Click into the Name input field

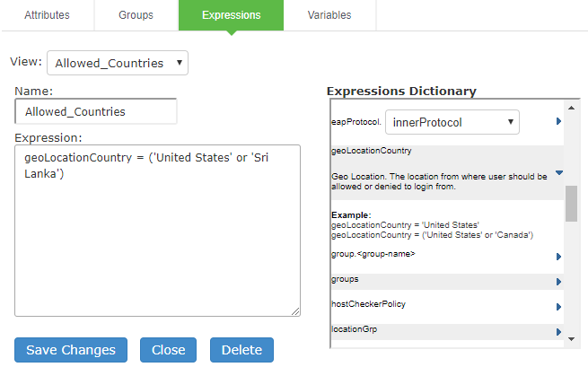pyautogui.click(x=96, y=111)
